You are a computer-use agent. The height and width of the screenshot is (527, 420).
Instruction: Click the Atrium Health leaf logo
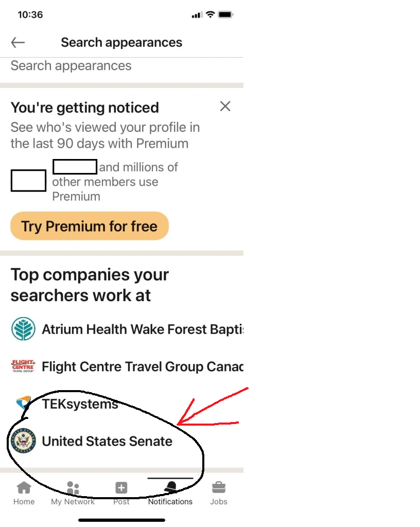[23, 329]
